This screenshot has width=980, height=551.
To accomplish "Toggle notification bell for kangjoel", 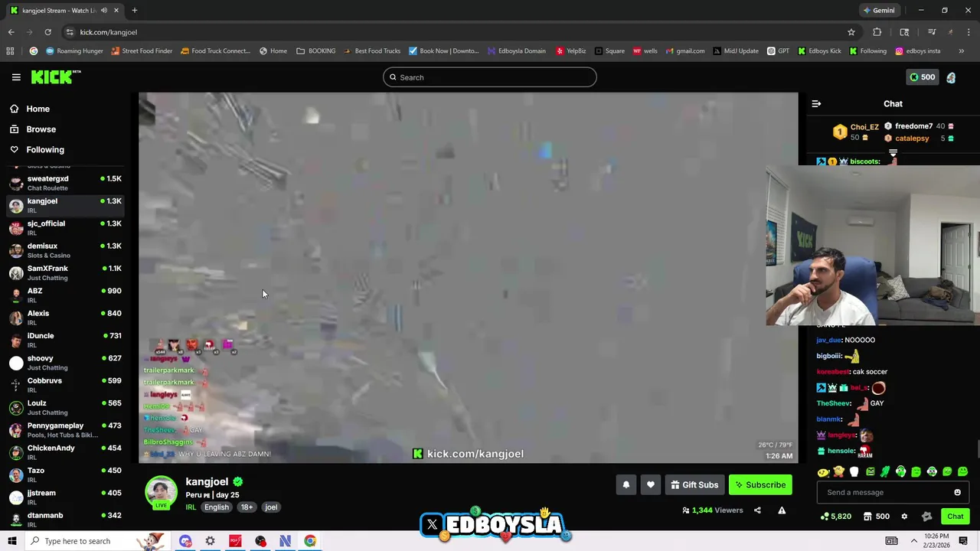I will tap(626, 484).
